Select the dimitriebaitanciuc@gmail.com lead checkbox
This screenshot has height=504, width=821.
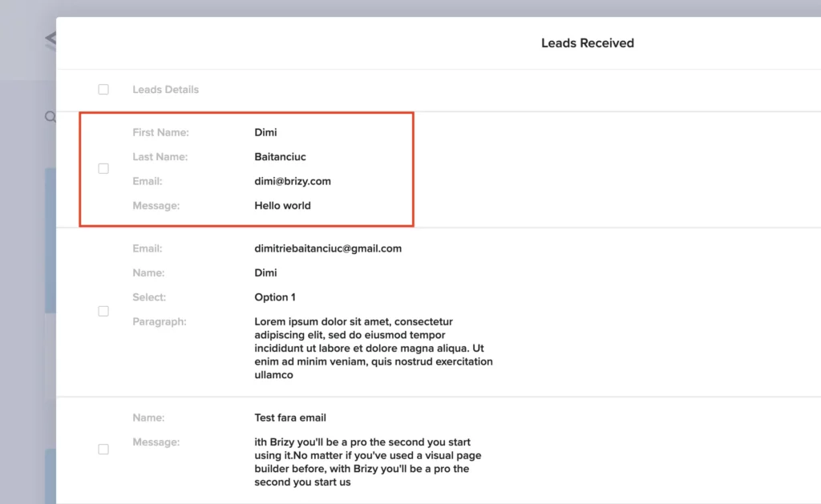coord(103,311)
